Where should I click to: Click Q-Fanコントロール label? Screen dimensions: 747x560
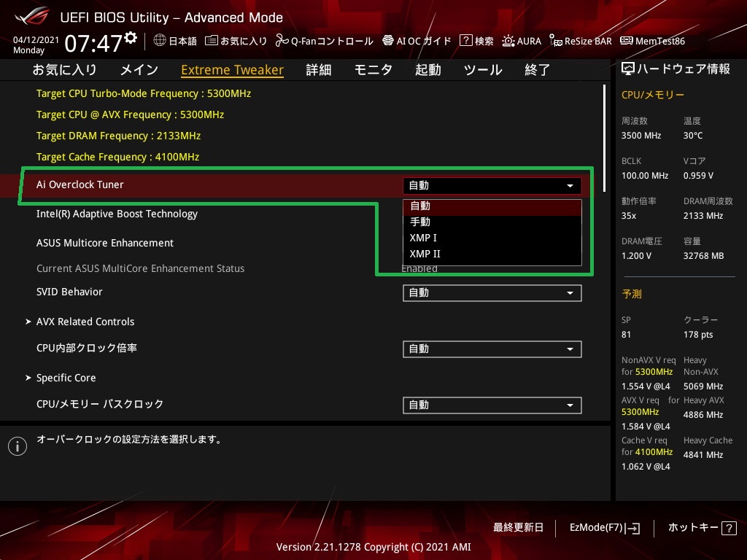(332, 41)
